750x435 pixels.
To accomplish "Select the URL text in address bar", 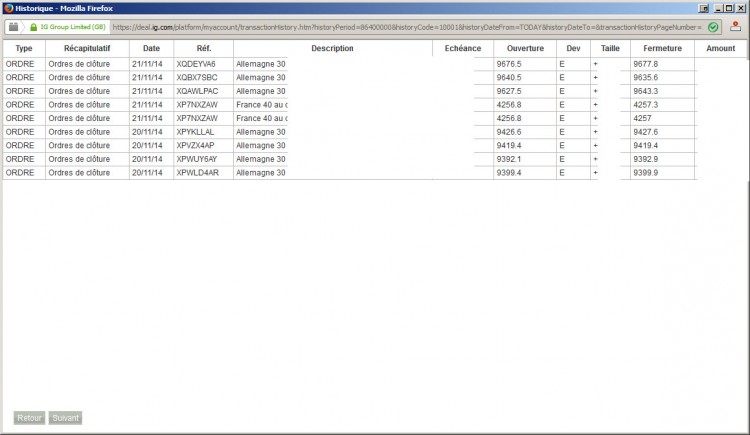I will [x=407, y=27].
